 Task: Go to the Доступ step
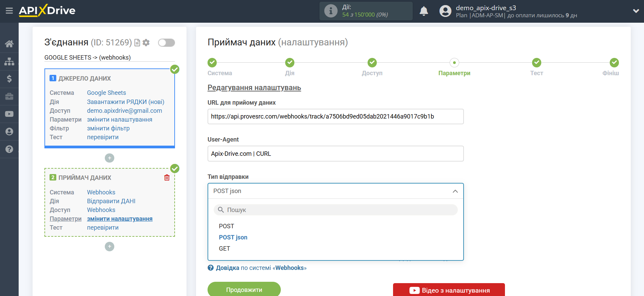coord(372,63)
